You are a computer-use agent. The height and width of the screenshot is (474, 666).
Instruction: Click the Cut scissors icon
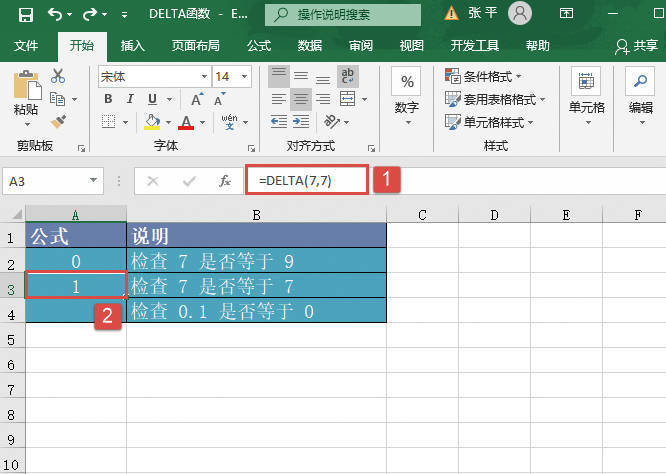coord(57,76)
